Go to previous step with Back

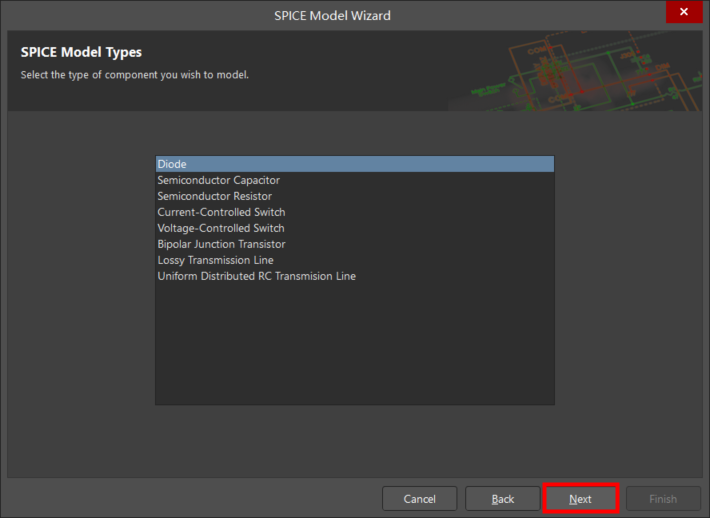(x=502, y=499)
